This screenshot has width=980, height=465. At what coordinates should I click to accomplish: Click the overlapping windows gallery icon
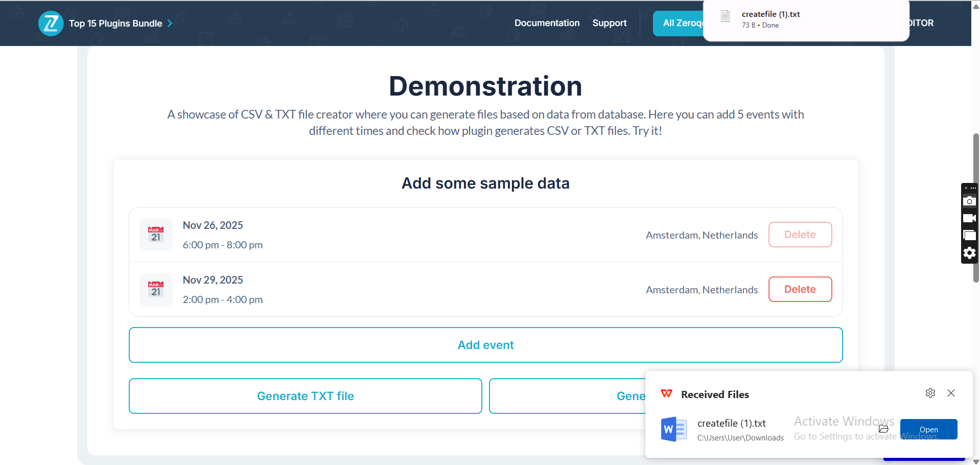(969, 236)
